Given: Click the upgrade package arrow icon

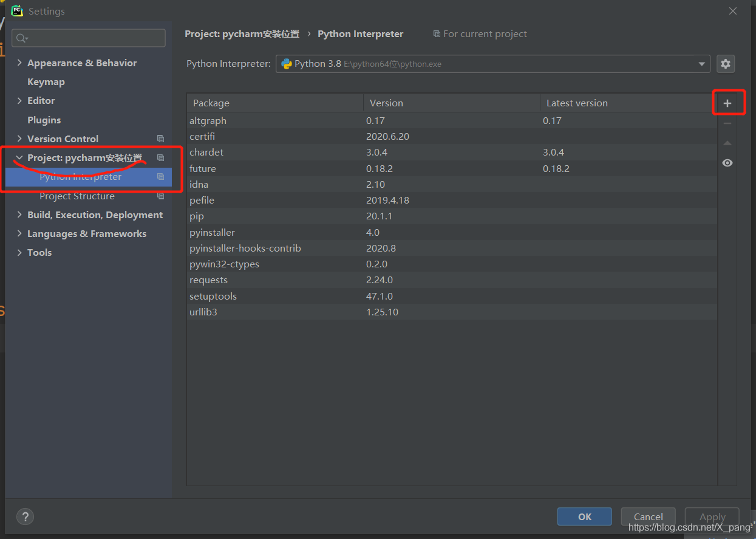Looking at the screenshot, I should coord(727,143).
